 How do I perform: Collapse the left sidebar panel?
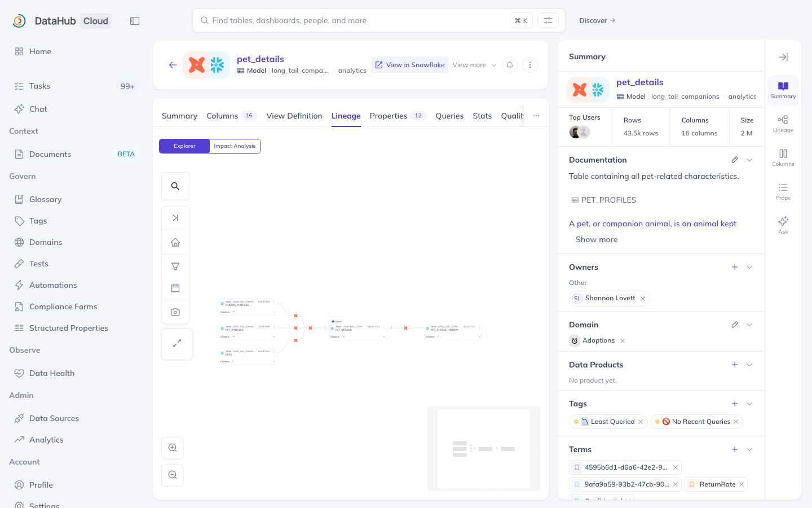(x=135, y=21)
